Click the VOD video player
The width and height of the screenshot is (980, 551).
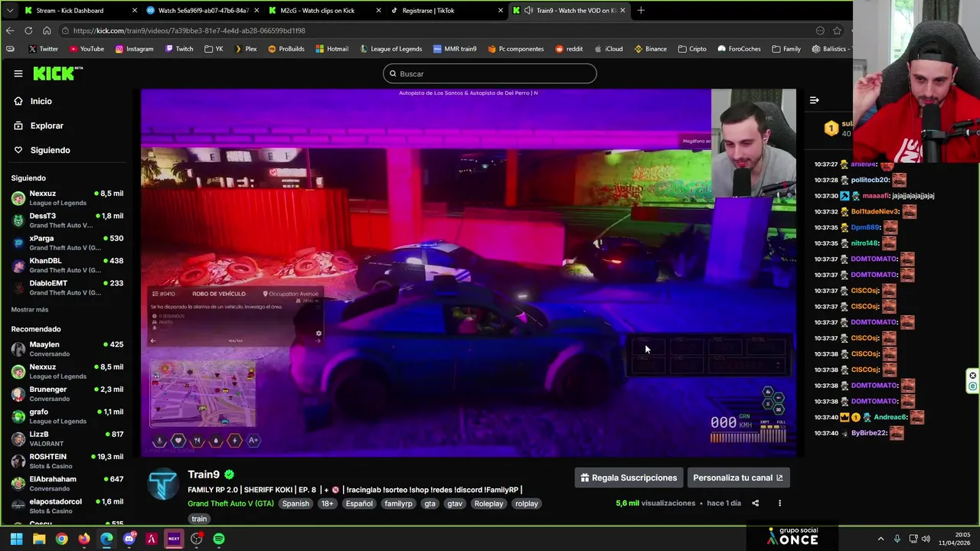click(469, 272)
